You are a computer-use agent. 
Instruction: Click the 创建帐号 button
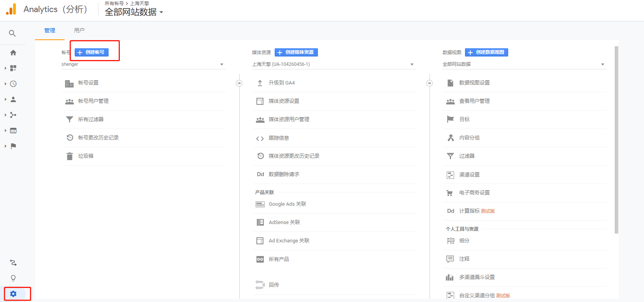coord(92,52)
